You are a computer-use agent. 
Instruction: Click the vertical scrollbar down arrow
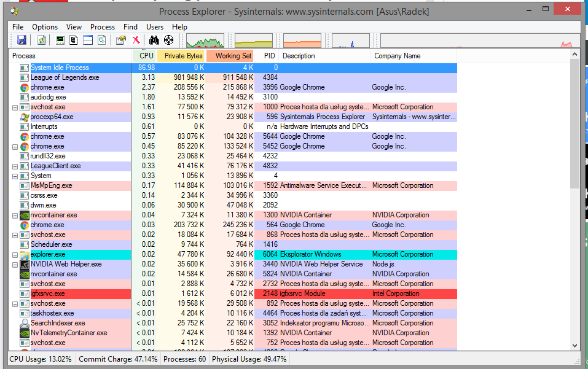[x=574, y=346]
